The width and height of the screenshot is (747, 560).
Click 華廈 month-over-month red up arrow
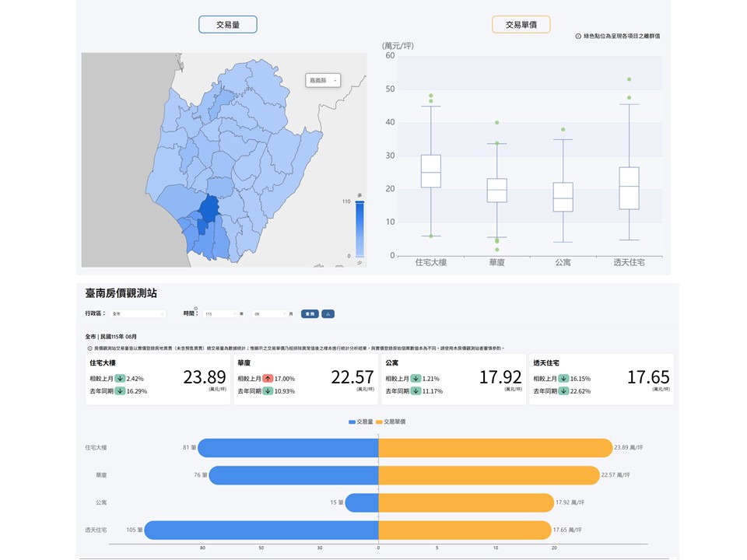pyautogui.click(x=268, y=379)
